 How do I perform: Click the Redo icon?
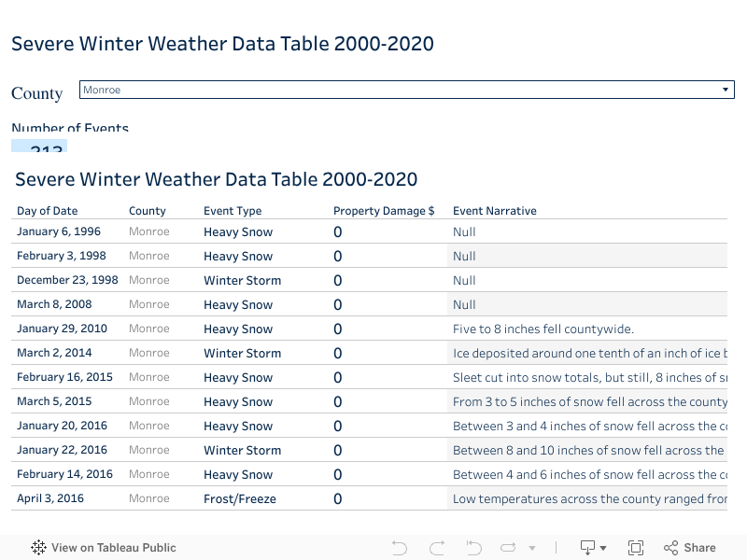point(436,547)
